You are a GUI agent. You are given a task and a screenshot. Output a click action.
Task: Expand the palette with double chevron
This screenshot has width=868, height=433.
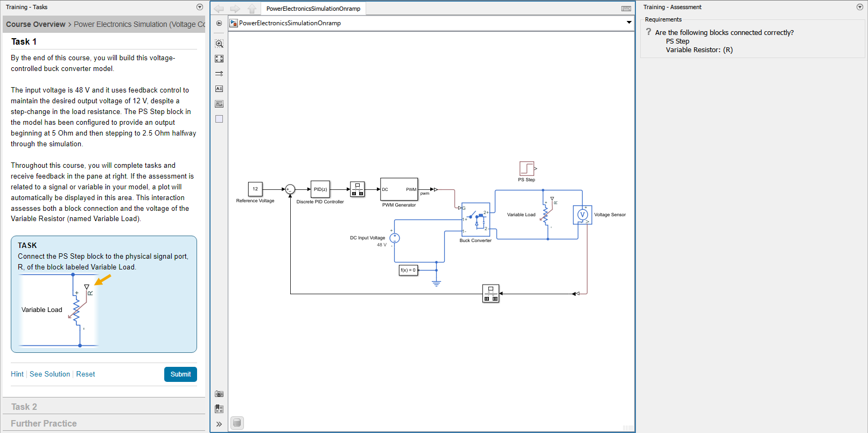coord(219,424)
